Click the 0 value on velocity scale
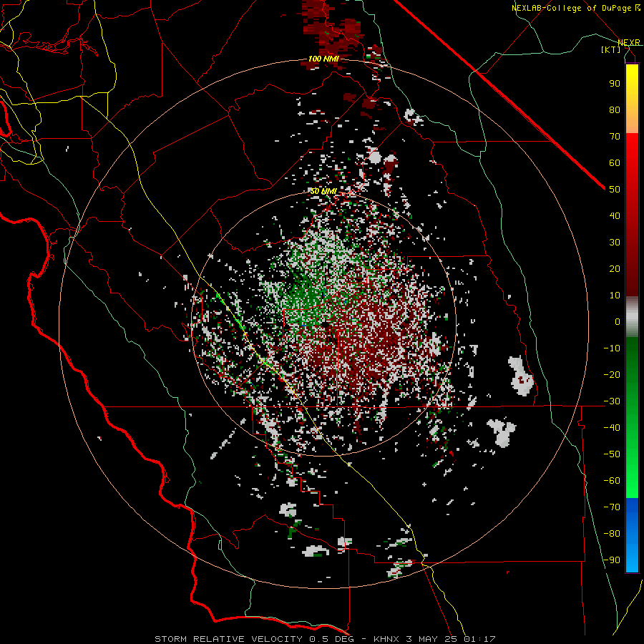The height and width of the screenshot is (644, 644). pos(618,322)
